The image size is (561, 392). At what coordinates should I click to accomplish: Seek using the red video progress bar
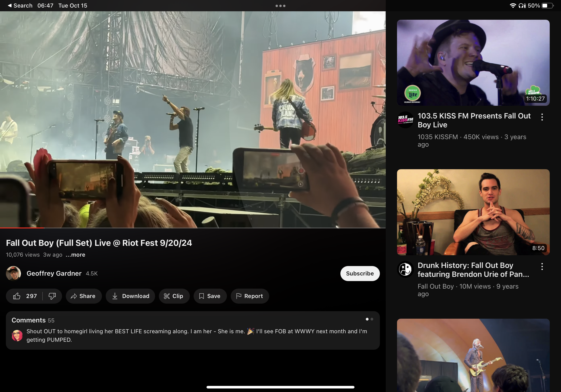pos(193,228)
